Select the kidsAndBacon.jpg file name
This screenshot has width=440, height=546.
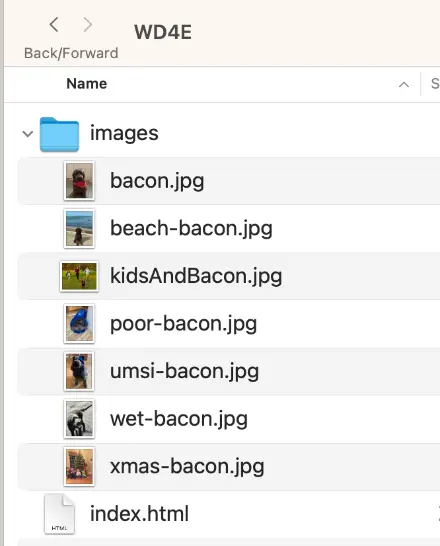click(x=196, y=276)
